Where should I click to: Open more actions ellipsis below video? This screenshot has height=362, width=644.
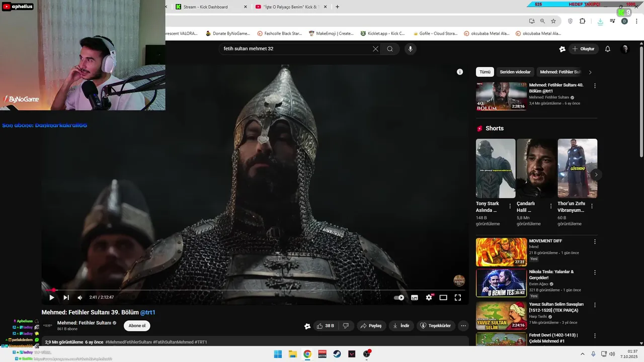pyautogui.click(x=463, y=326)
